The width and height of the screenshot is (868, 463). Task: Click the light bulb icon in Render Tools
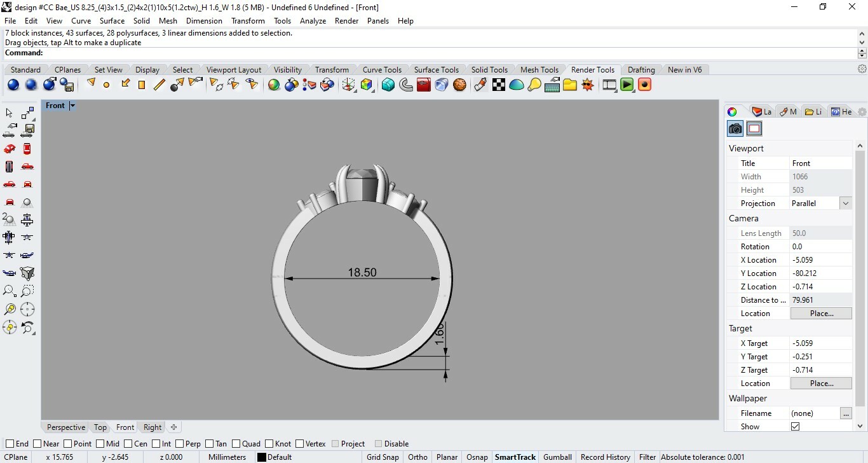pos(534,85)
